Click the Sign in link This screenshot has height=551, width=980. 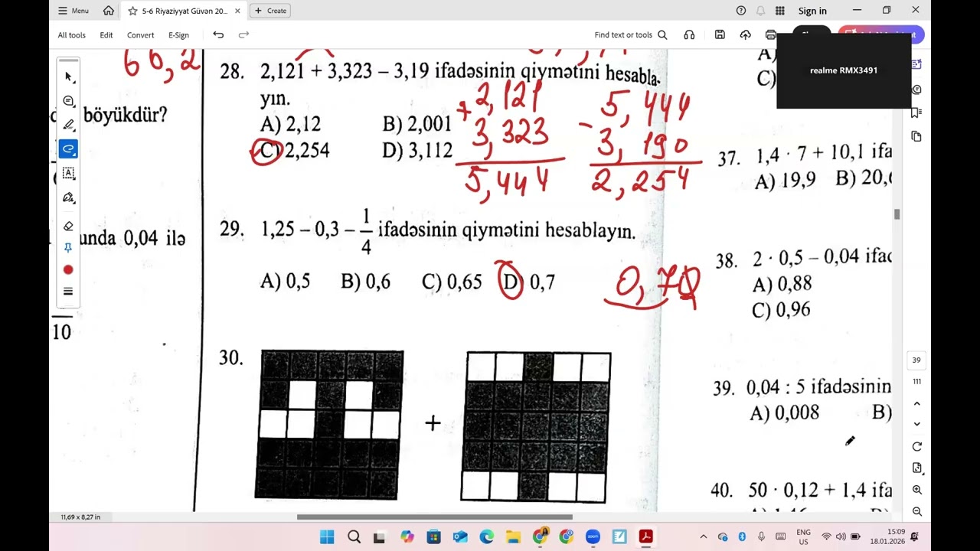[x=812, y=11]
